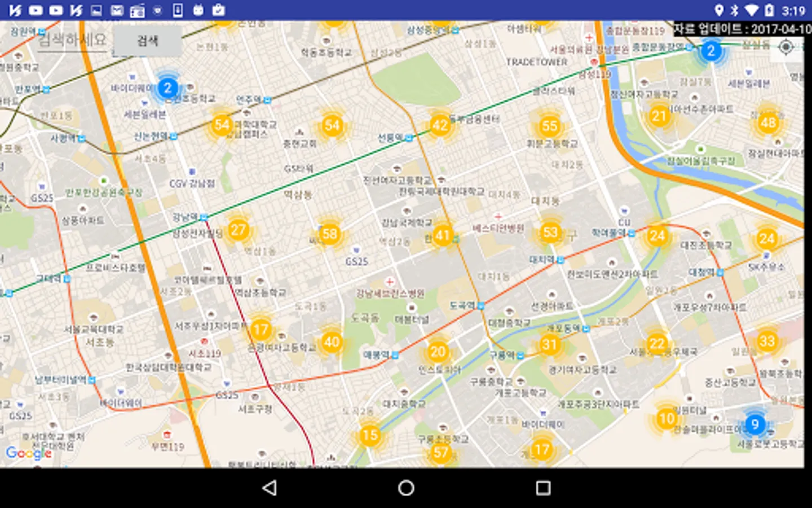Select the 자료 업데이트 date label
812x508 pixels.
pyautogui.click(x=742, y=28)
